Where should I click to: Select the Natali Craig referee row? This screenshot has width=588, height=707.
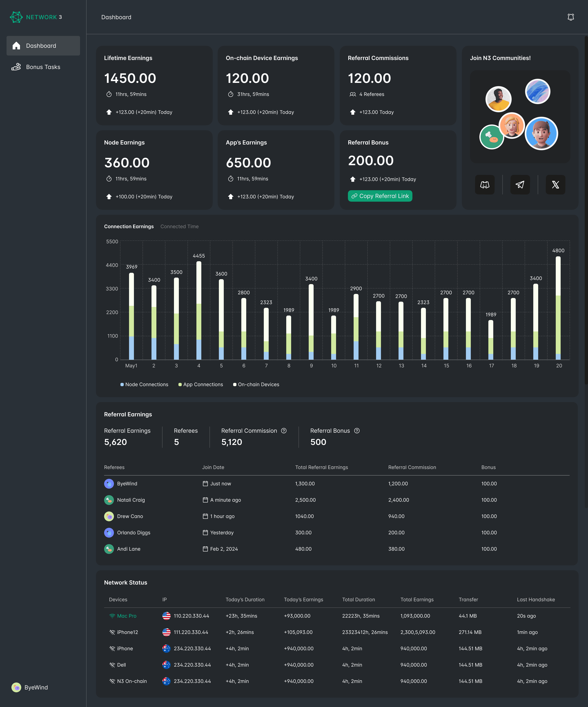131,500
